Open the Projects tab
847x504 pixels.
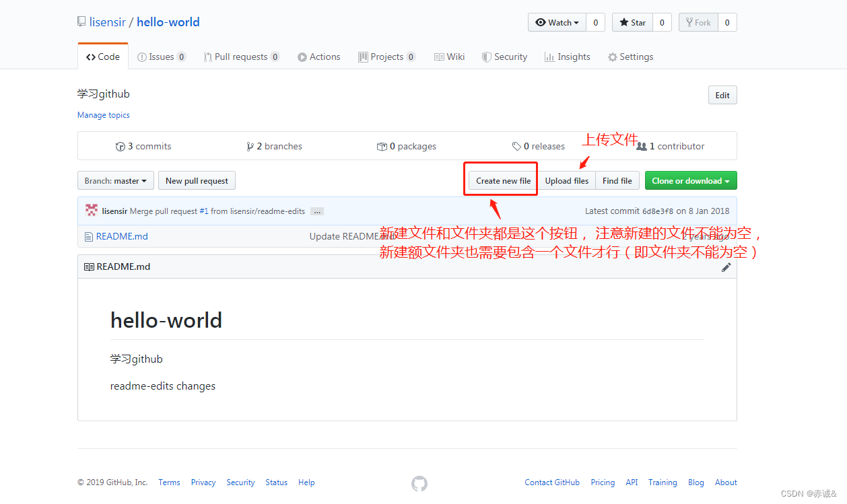point(387,57)
